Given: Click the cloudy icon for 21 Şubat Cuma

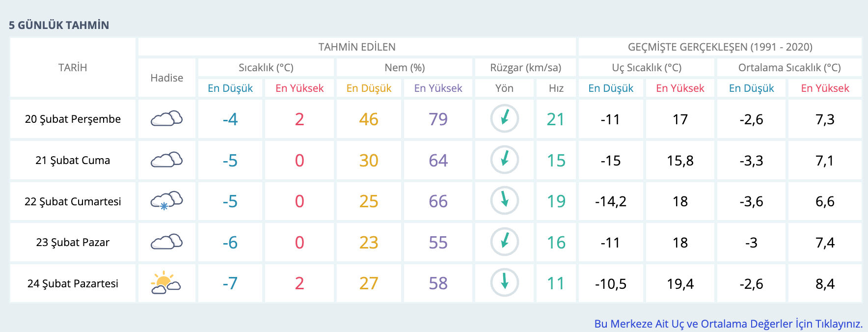Looking at the screenshot, I should (166, 160).
